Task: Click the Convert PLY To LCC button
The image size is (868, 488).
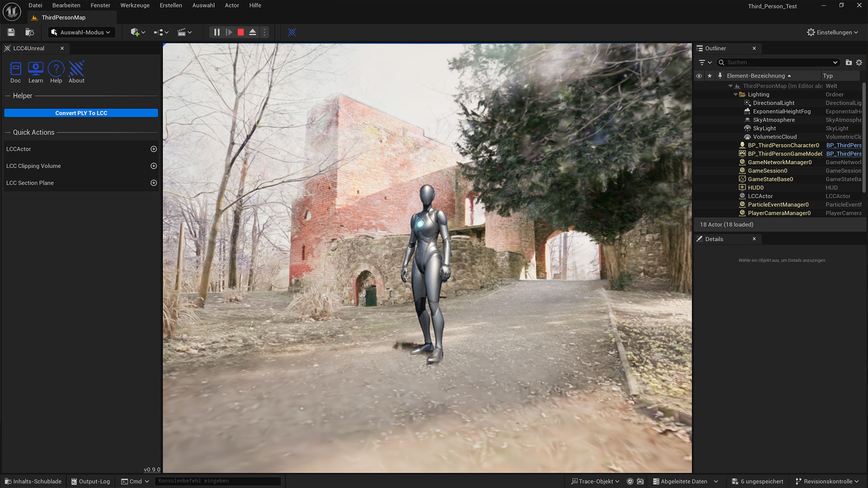Action: tap(81, 113)
